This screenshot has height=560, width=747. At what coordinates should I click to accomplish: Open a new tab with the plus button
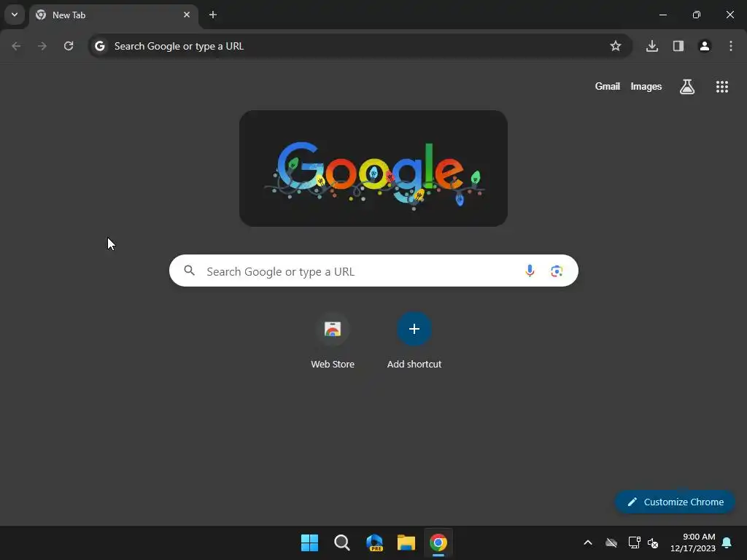point(213,15)
